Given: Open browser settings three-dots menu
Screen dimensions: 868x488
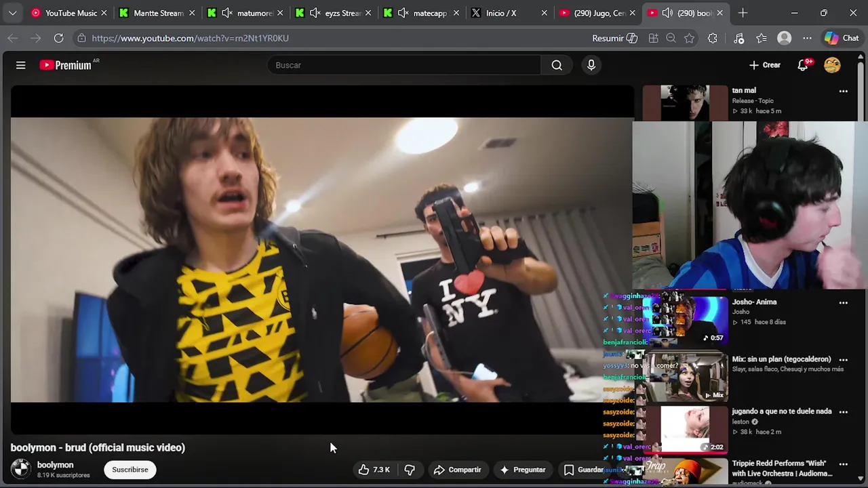Looking at the screenshot, I should tap(807, 38).
